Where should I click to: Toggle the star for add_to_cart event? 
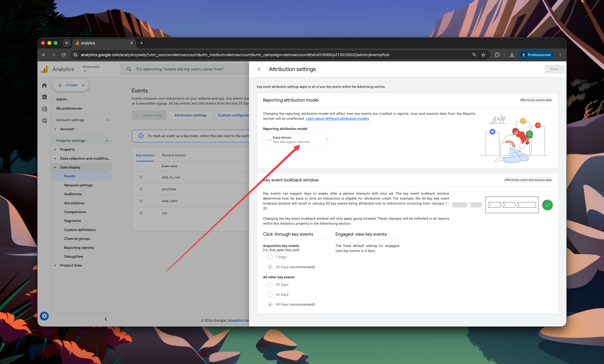[141, 177]
